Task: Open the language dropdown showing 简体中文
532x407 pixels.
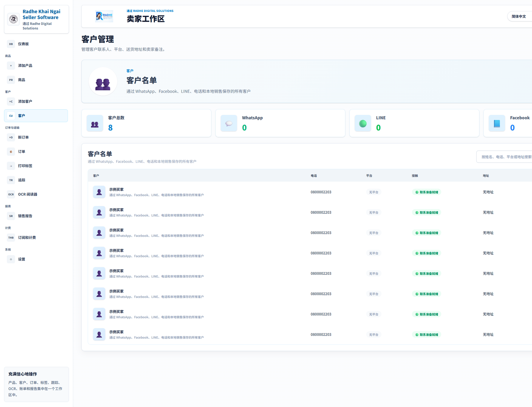Action: pos(519,16)
